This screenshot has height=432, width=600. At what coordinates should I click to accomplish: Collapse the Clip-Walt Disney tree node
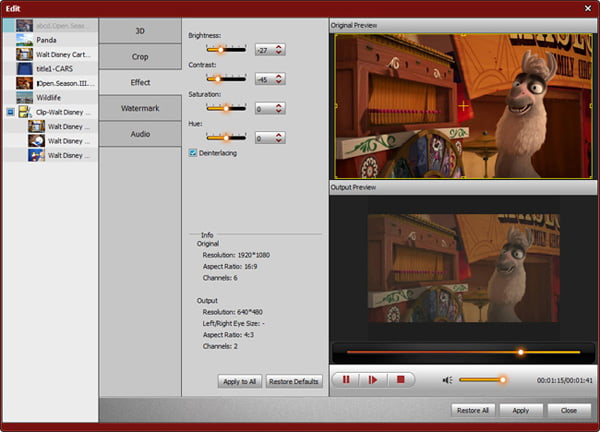click(10, 112)
